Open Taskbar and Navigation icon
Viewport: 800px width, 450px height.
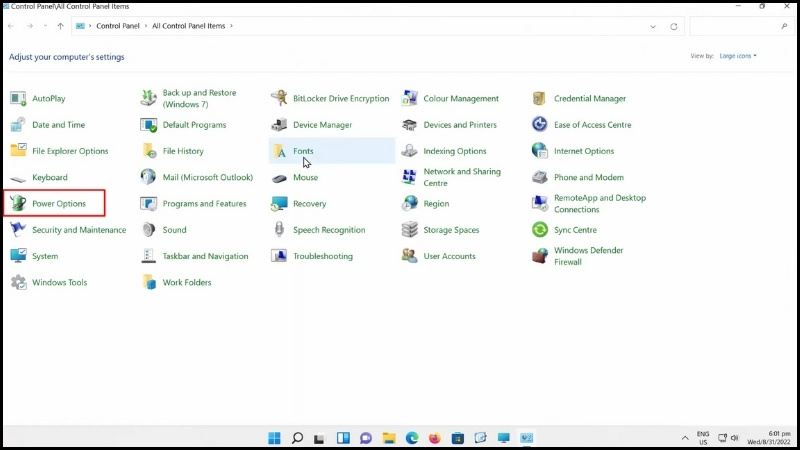[148, 256]
